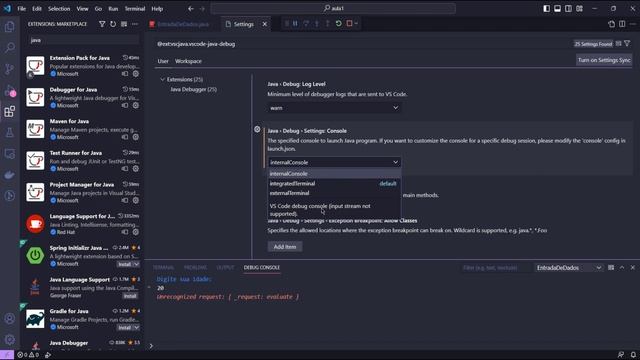
Task: Open Remote Explorer in the activity bar
Action: pos(9,154)
